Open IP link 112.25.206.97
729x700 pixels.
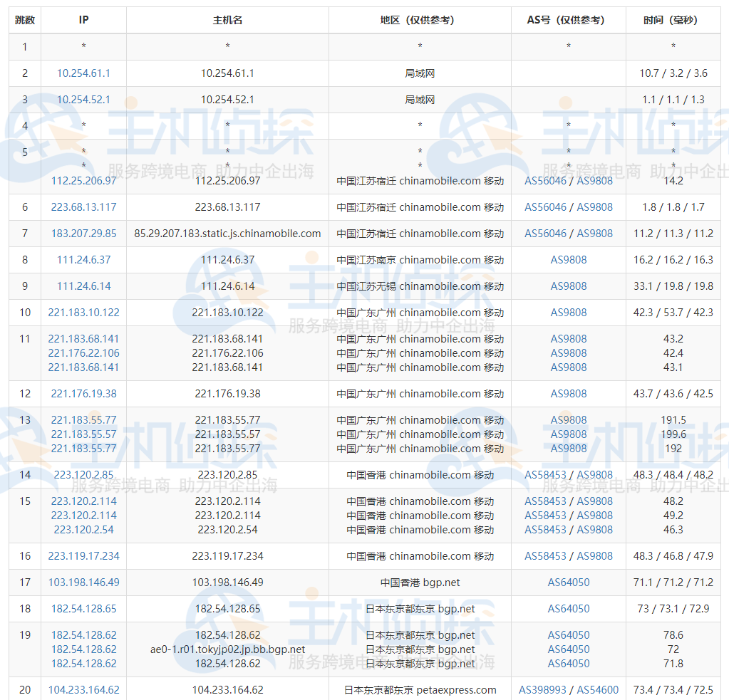[83, 181]
